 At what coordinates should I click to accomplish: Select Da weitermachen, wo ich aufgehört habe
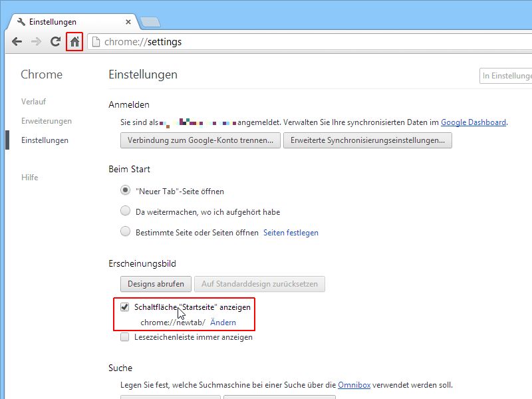pyautogui.click(x=125, y=211)
